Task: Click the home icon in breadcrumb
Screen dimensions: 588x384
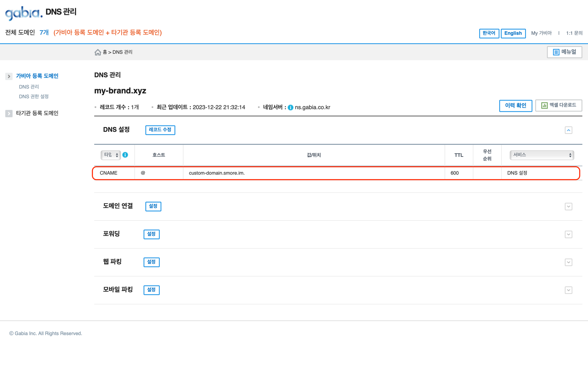Action: click(x=98, y=52)
